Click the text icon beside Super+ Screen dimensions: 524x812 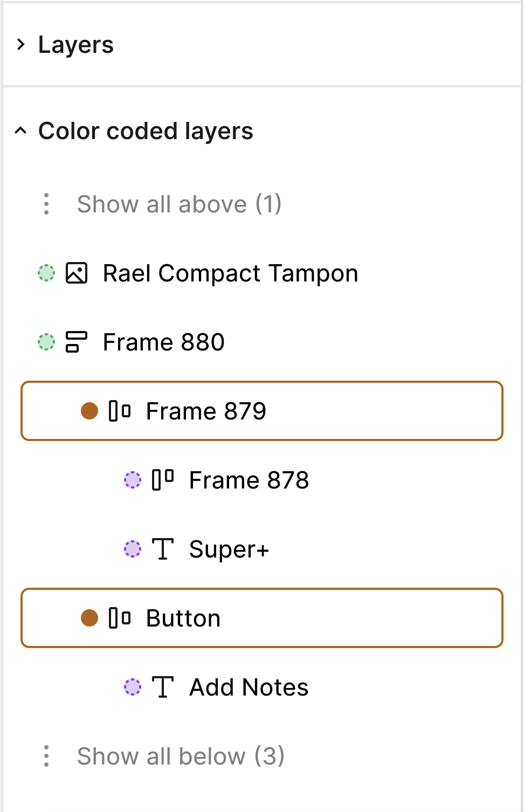[163, 549]
